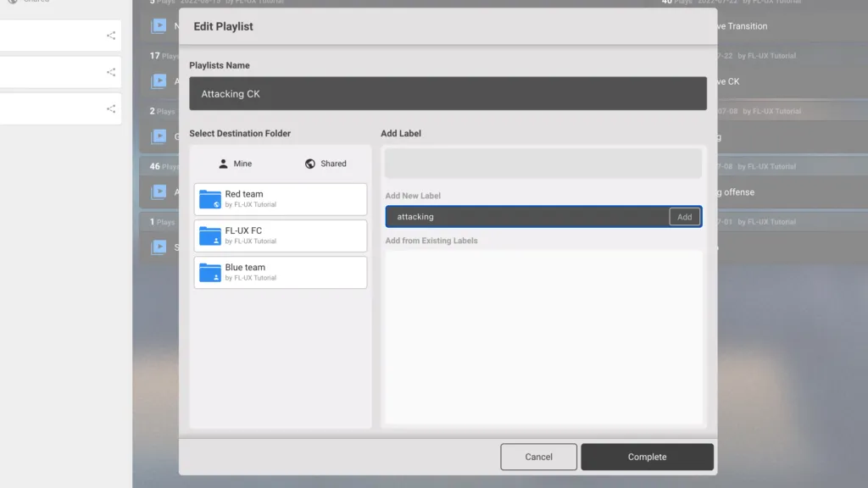
Task: Click Cancel to dismiss Edit Playlist
Action: 538,457
